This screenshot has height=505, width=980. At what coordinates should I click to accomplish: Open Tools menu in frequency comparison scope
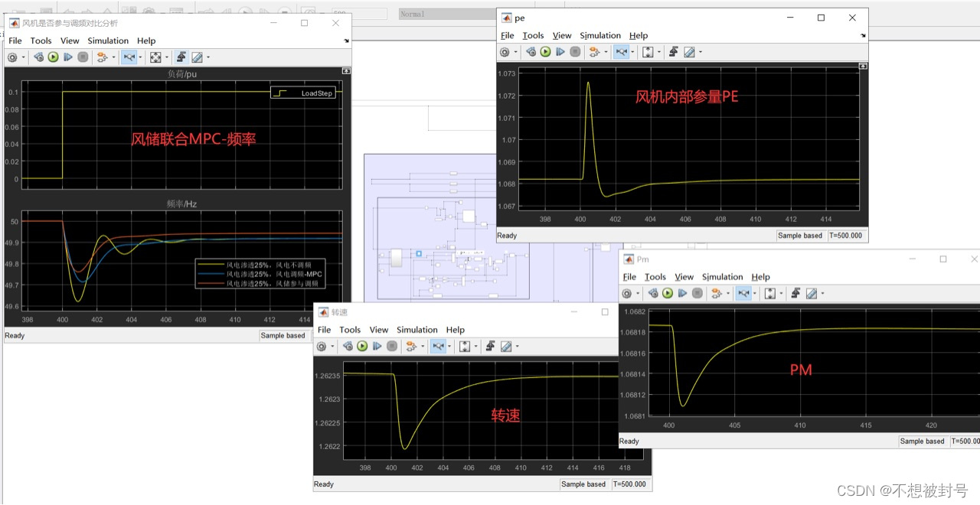[x=41, y=41]
